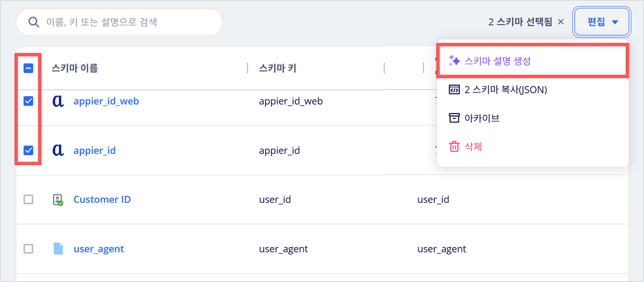644x282 pixels.
Task: Click the Customer ID badge icon
Action: [58, 200]
